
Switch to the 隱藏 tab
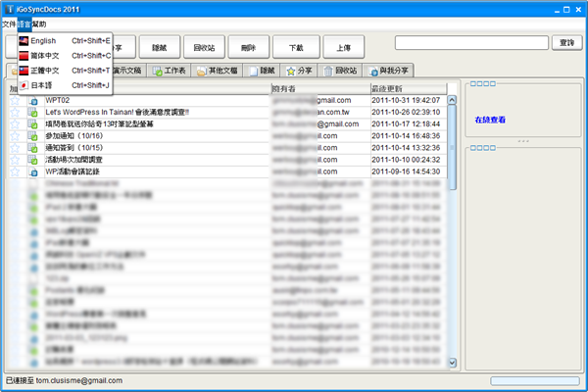pos(262,71)
